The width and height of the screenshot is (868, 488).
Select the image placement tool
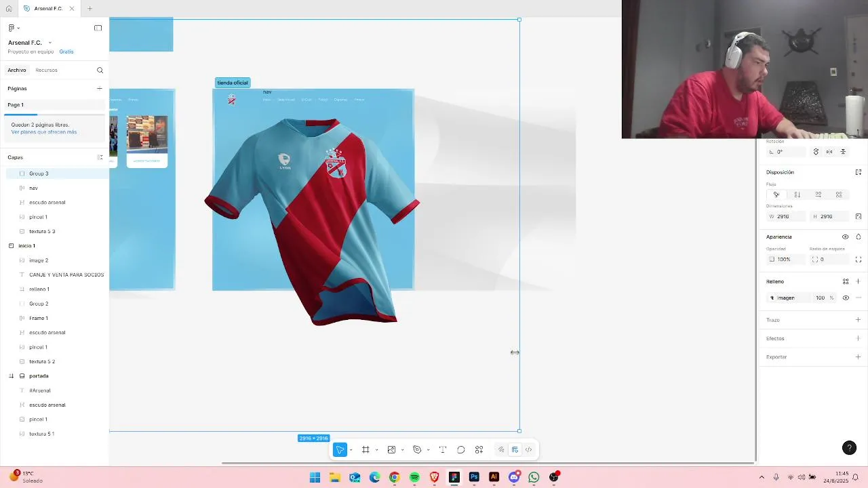[x=391, y=449]
